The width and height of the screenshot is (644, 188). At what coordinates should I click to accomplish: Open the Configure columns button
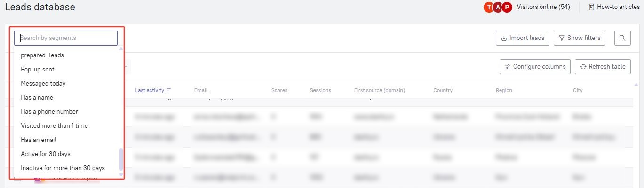click(x=535, y=67)
